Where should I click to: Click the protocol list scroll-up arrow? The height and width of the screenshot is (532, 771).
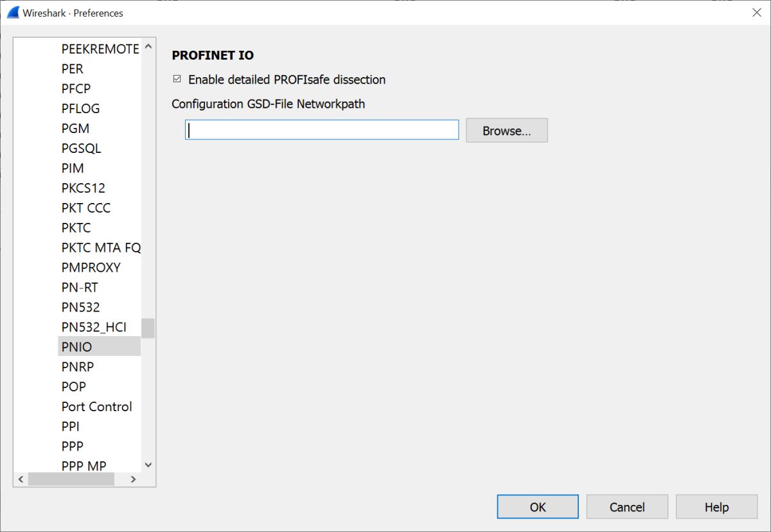(148, 46)
